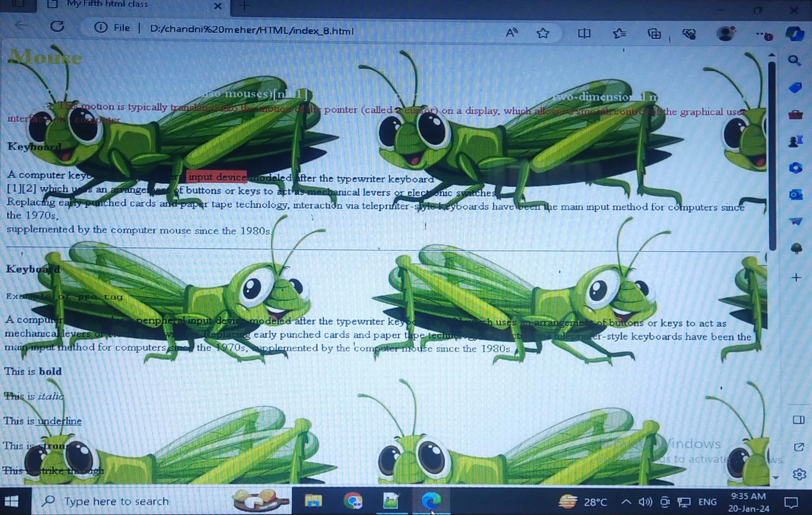Image resolution: width=812 pixels, height=515 pixels.
Task: Click address bar with index_8.html
Action: [251, 31]
